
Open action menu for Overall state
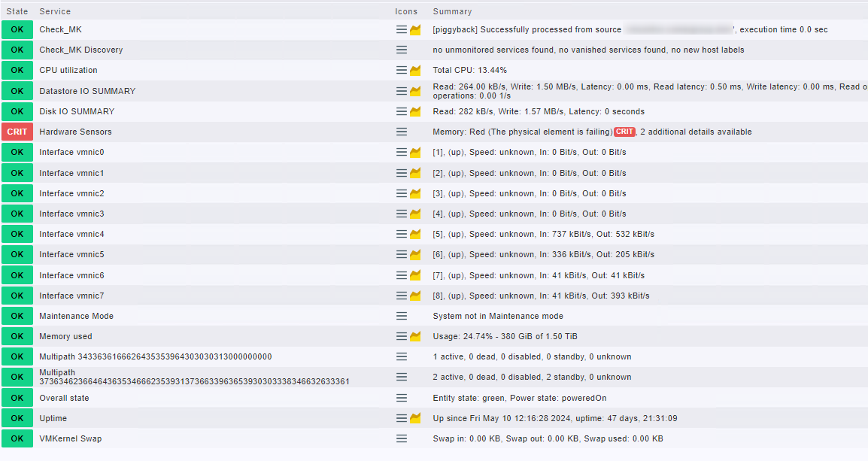(x=402, y=398)
